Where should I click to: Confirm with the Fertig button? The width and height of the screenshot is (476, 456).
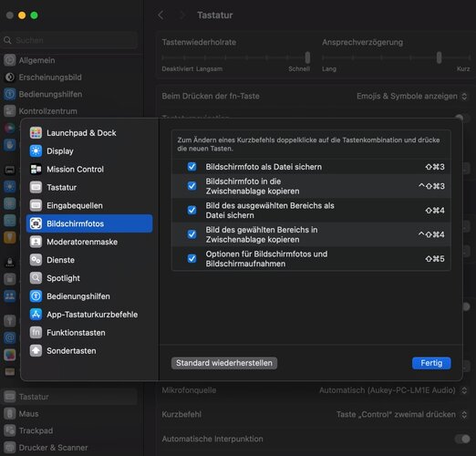click(431, 363)
